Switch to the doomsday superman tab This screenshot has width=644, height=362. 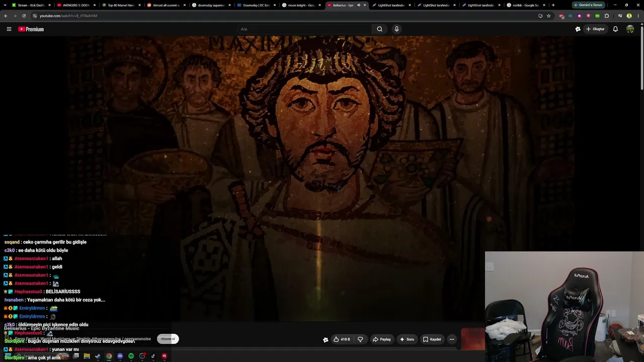(211, 5)
